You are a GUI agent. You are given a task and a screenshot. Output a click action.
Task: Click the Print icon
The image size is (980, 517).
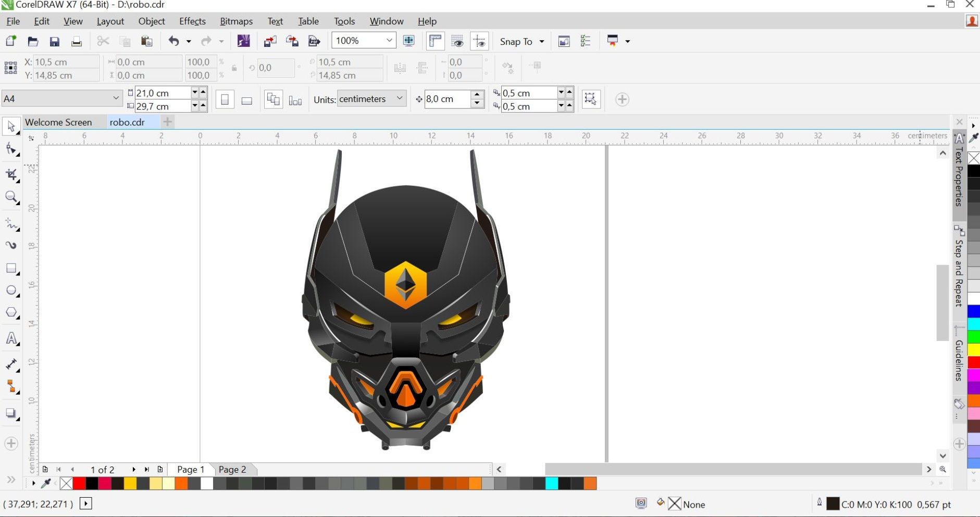pos(76,42)
